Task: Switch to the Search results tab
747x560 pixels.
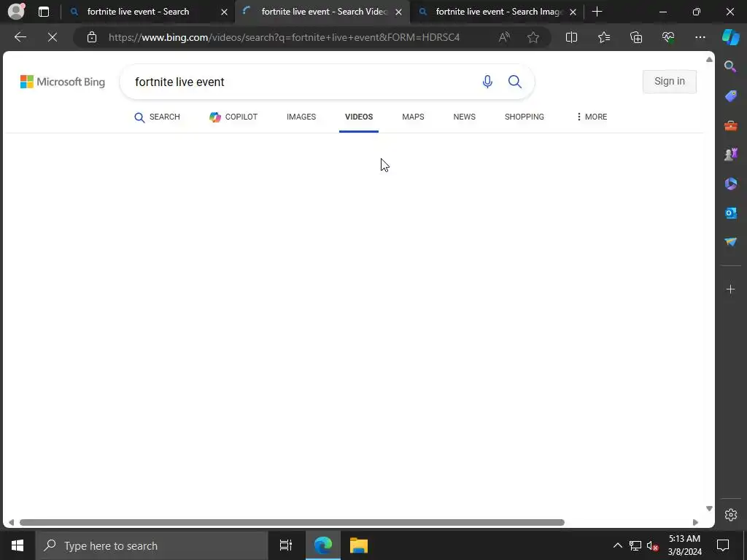Action: [x=157, y=117]
